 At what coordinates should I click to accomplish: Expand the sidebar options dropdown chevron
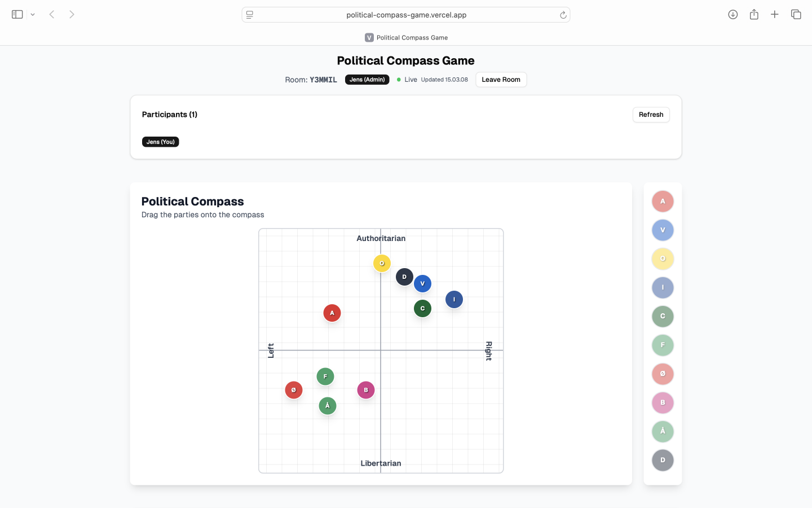tap(33, 15)
